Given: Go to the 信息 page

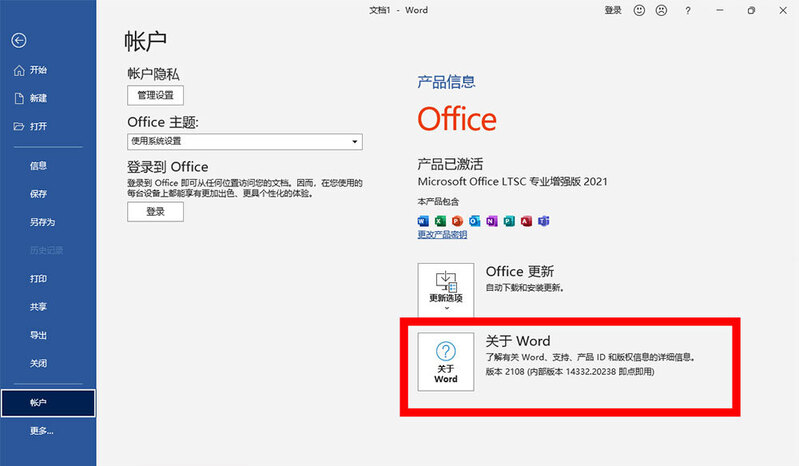Looking at the screenshot, I should pos(38,165).
